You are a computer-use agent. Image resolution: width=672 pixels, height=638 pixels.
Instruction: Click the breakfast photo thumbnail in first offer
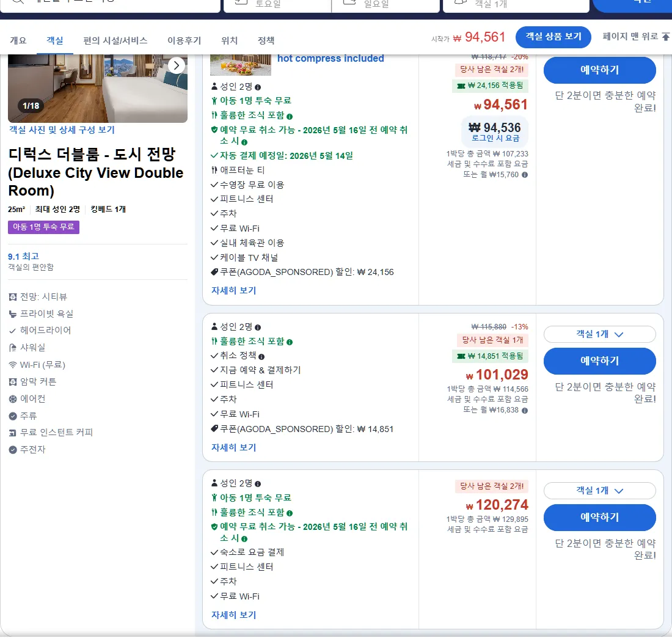(x=241, y=65)
